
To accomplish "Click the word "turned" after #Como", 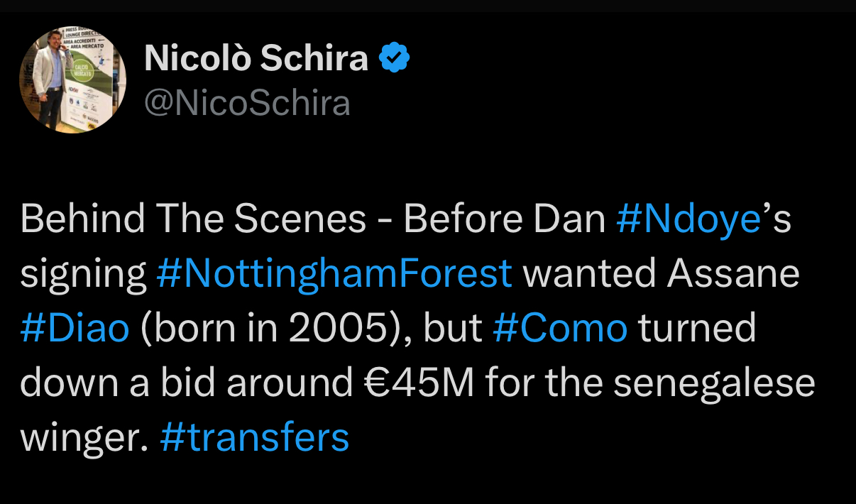I will (x=696, y=329).
